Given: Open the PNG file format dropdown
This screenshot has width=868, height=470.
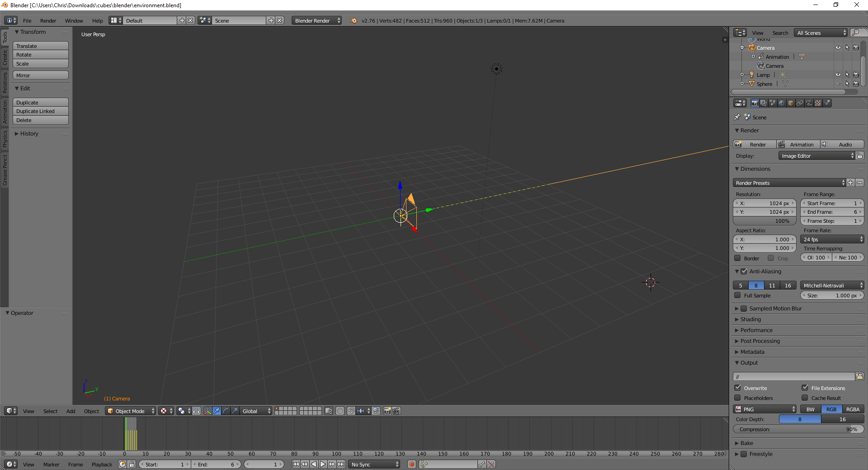Looking at the screenshot, I should tap(764, 409).
